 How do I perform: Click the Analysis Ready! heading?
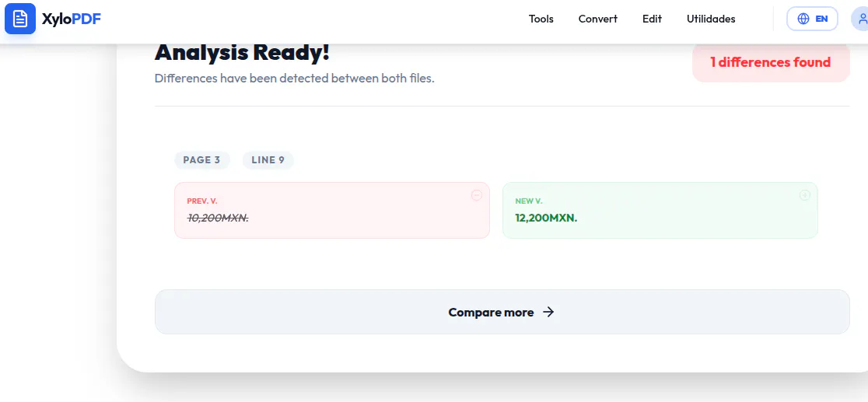(x=242, y=53)
